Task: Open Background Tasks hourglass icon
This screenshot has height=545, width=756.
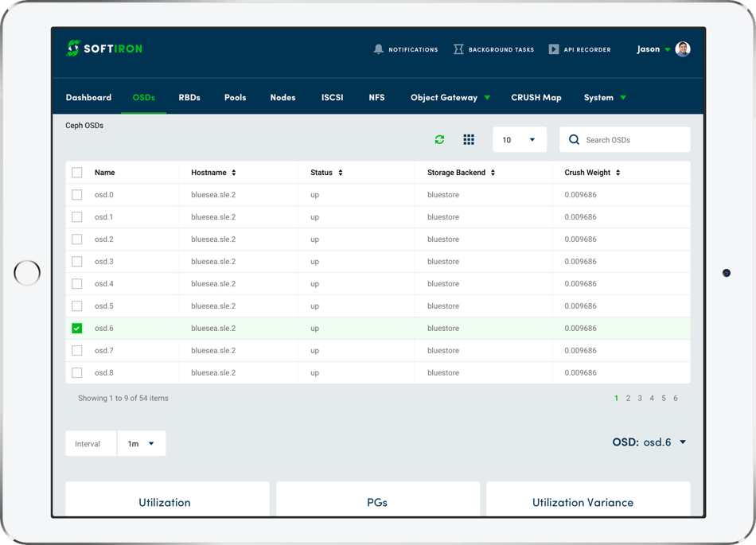Action: coord(458,49)
